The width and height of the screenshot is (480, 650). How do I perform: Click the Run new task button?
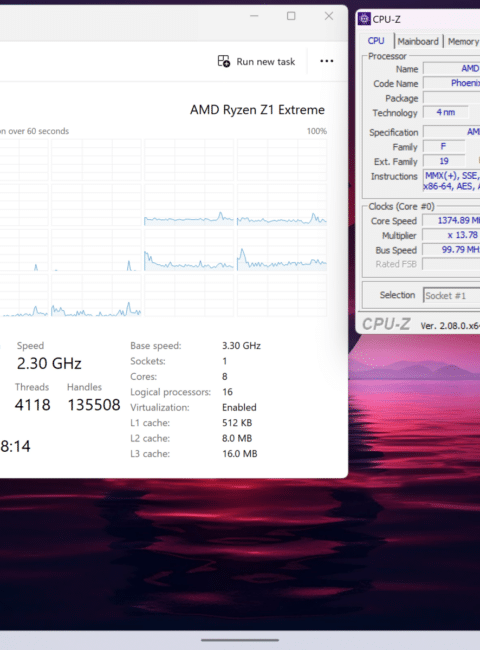point(256,61)
